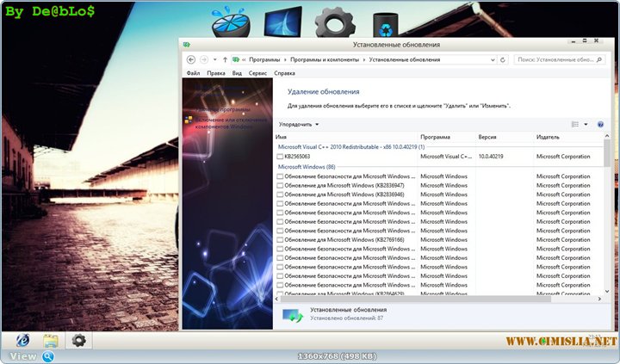Image resolution: width=620 pixels, height=364 pixels.
Task: Click Программы и компоненты in breadcrumb
Action: point(327,59)
